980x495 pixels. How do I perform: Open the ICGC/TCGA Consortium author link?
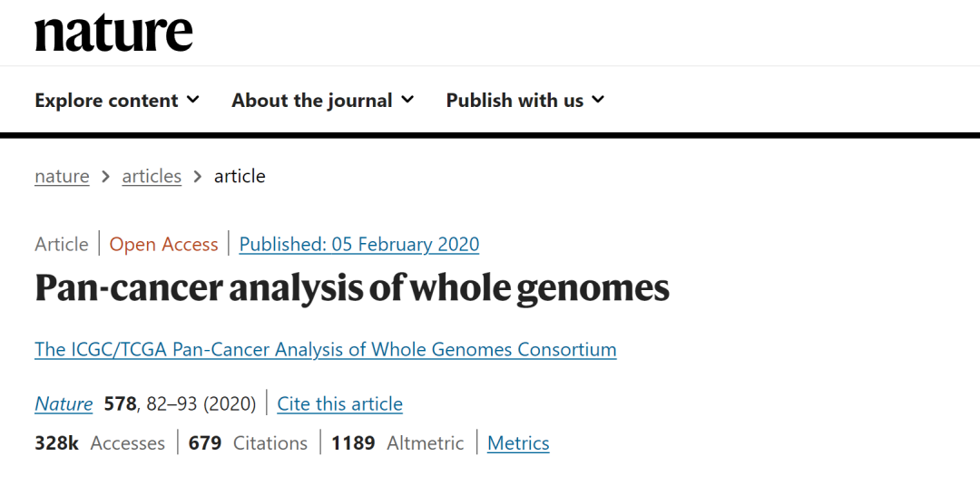coord(326,349)
